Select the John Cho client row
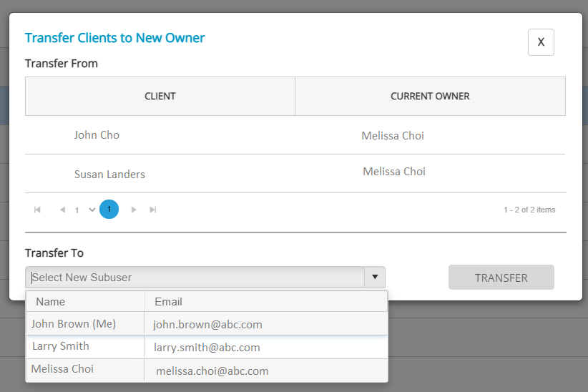 [295, 135]
